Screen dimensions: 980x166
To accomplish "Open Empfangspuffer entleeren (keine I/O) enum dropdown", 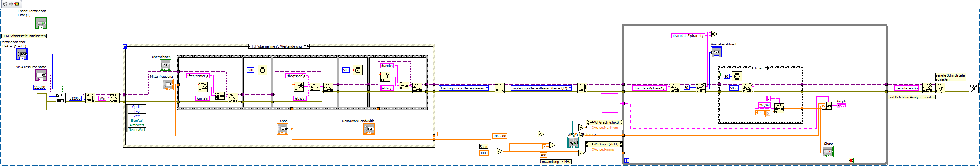I will click(570, 88).
